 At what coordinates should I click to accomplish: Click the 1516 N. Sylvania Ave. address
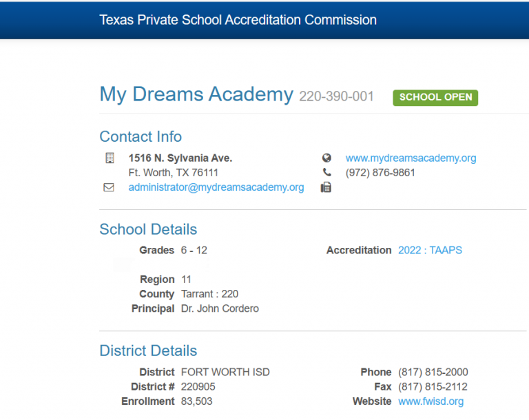(x=180, y=158)
